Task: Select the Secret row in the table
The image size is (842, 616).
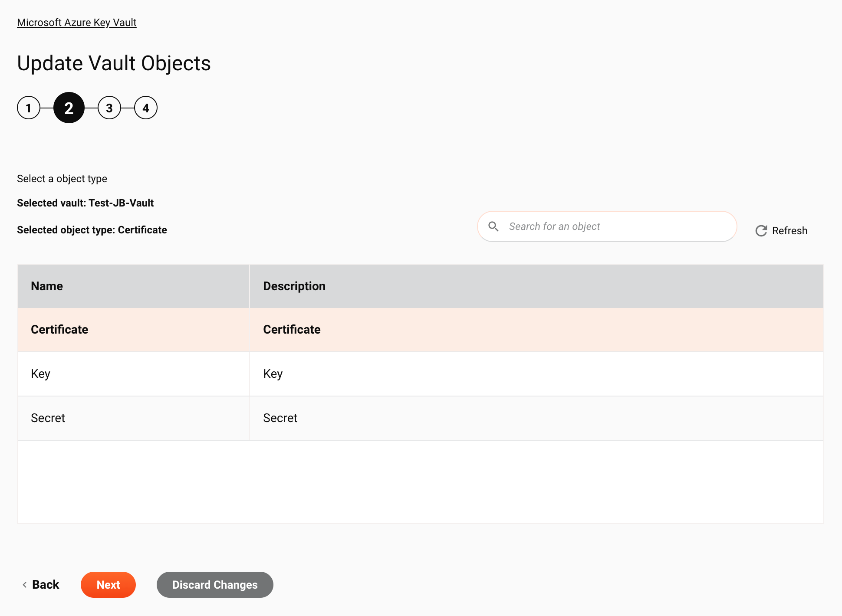Action: [420, 417]
